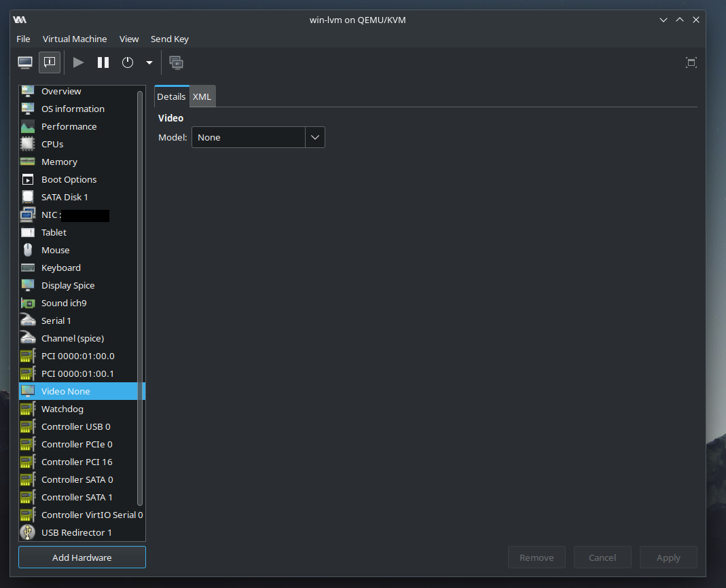Toggle fullscreen icon in toolbar
The image size is (726, 588).
point(691,62)
